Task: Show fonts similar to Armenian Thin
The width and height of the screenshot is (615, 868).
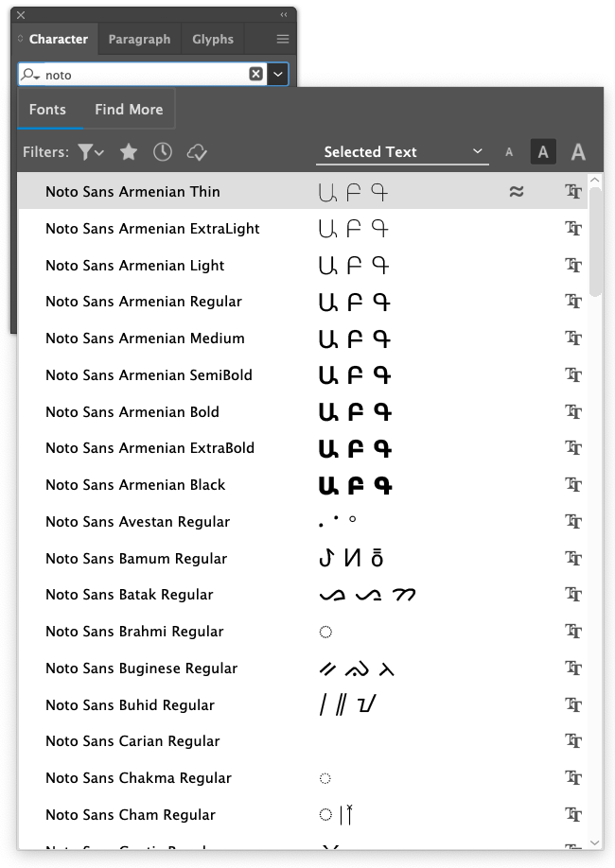Action: [x=517, y=192]
